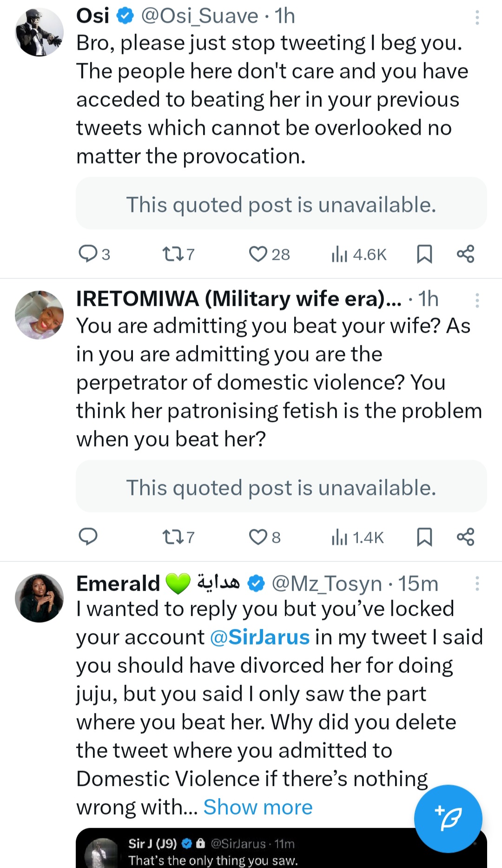This screenshot has height=868, width=502.
Task: Like IRETOMIWA's tweet with 8 likes
Action: pos(258,537)
